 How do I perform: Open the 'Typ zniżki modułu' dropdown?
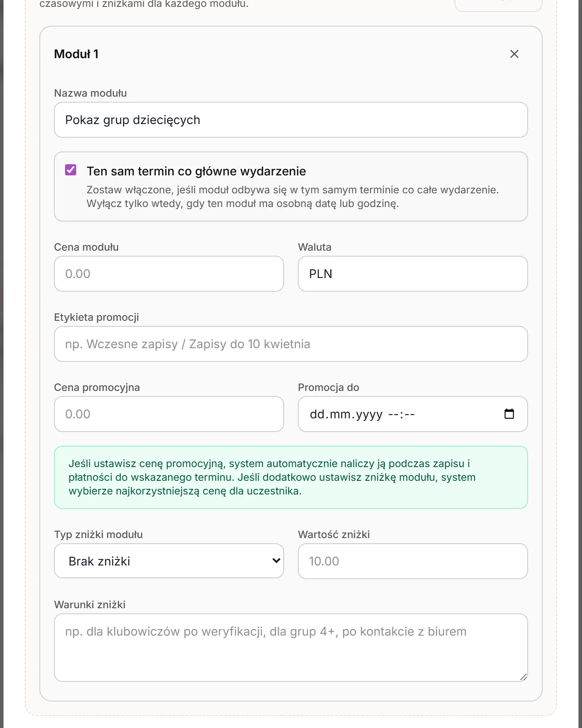[x=169, y=561]
